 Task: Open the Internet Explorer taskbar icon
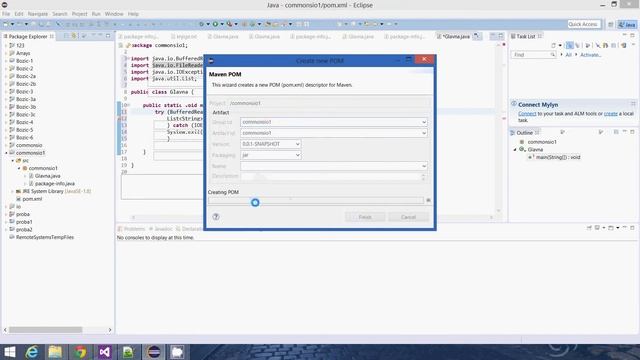point(31,352)
